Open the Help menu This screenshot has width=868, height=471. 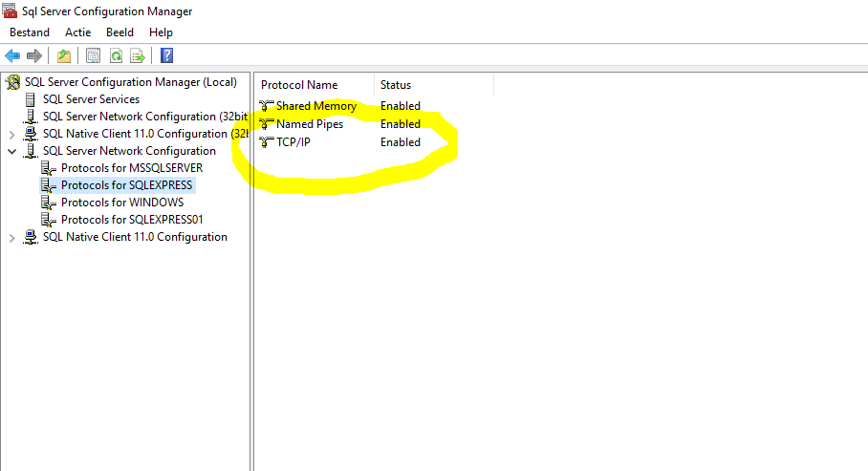click(162, 32)
